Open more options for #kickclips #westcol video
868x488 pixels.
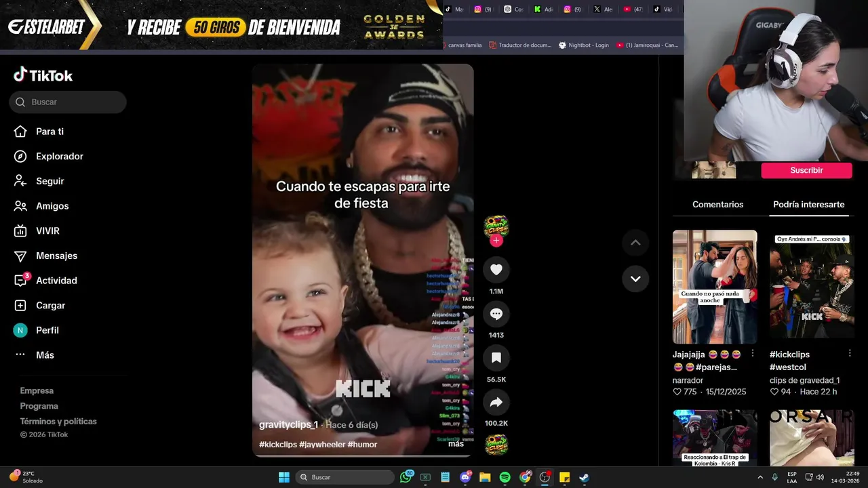(849, 353)
